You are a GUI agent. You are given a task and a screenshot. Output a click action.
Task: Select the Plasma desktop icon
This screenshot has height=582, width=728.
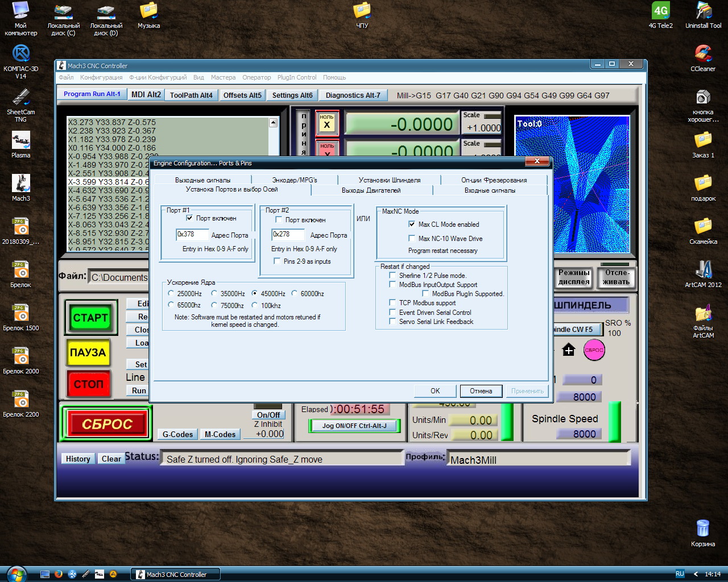[21, 145]
